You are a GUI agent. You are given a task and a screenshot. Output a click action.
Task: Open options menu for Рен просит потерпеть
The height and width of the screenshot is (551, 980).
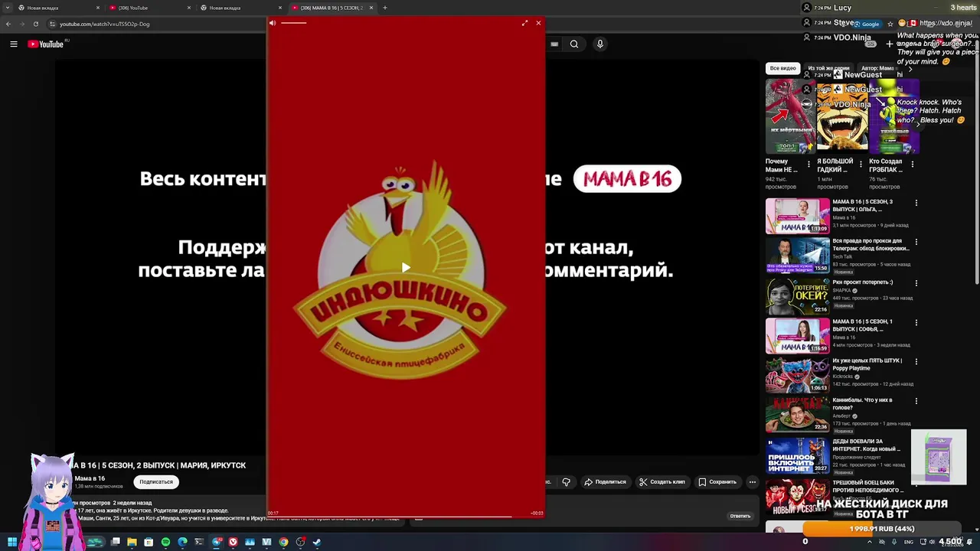point(916,282)
